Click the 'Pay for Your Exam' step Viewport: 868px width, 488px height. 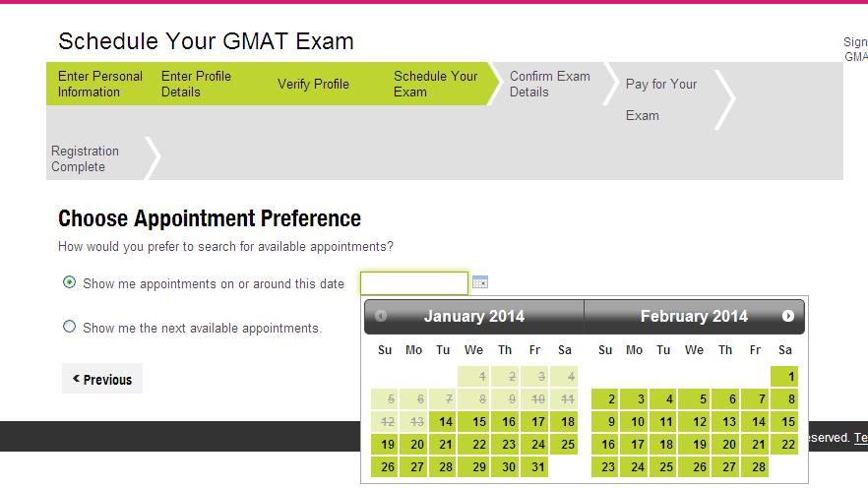click(x=661, y=99)
